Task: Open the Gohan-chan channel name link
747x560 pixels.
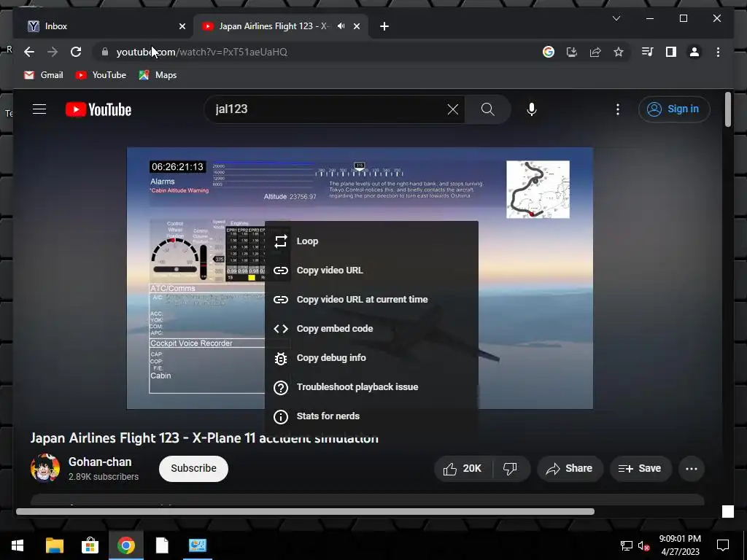Action: 100,462
